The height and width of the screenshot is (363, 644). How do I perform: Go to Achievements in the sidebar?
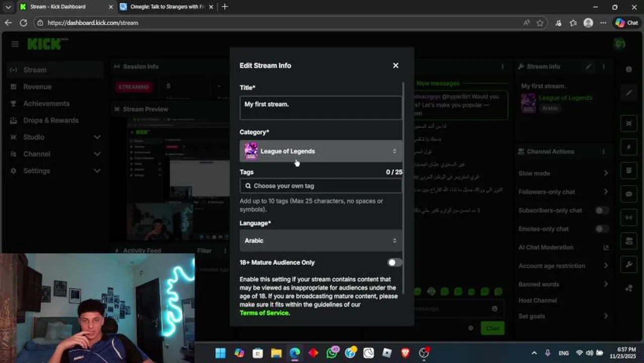[x=55, y=103]
